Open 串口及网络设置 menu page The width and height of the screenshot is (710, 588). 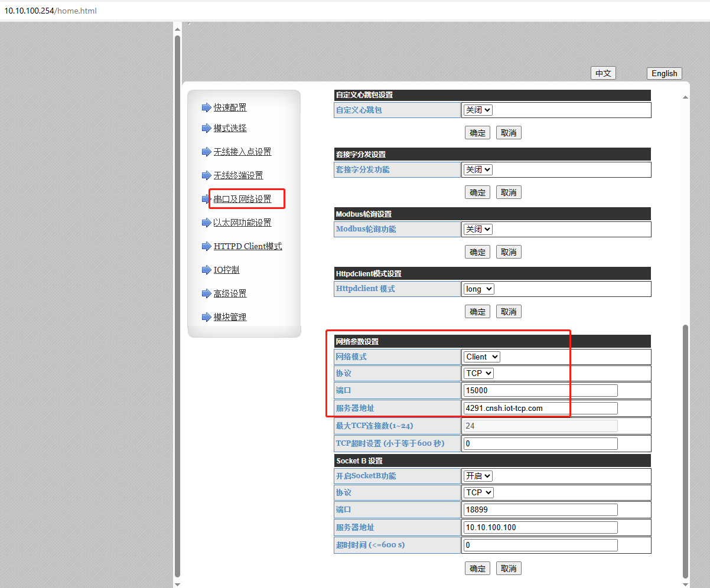coord(242,199)
